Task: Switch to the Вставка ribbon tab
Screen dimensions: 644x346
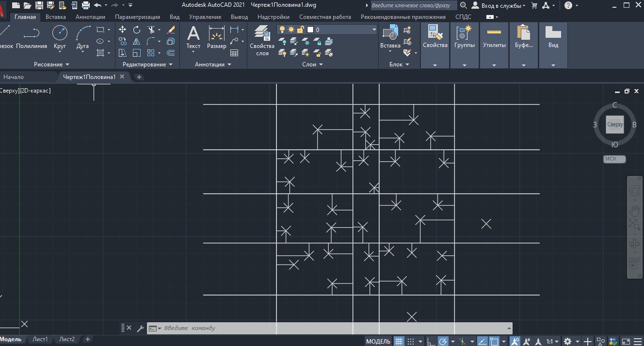Action: coord(56,16)
